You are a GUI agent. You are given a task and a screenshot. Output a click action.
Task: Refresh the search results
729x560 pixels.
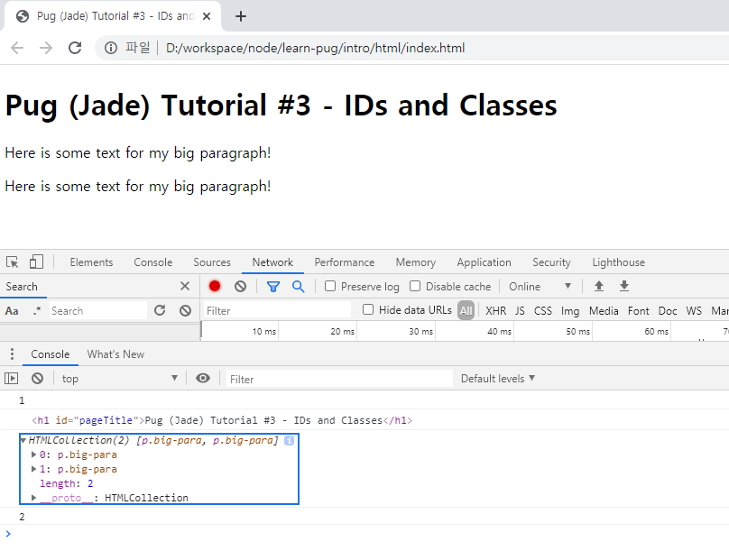point(160,310)
